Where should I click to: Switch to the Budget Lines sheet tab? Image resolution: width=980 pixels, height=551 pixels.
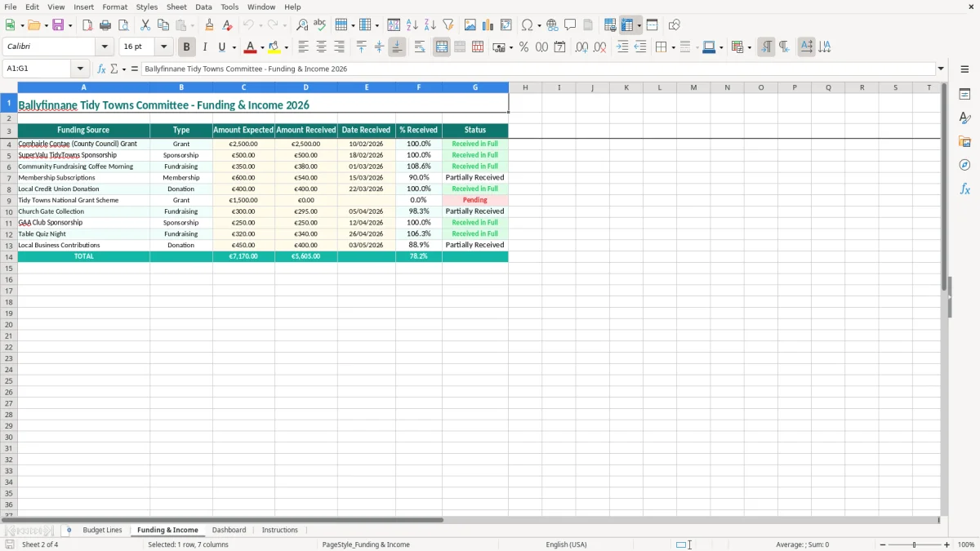click(x=102, y=531)
